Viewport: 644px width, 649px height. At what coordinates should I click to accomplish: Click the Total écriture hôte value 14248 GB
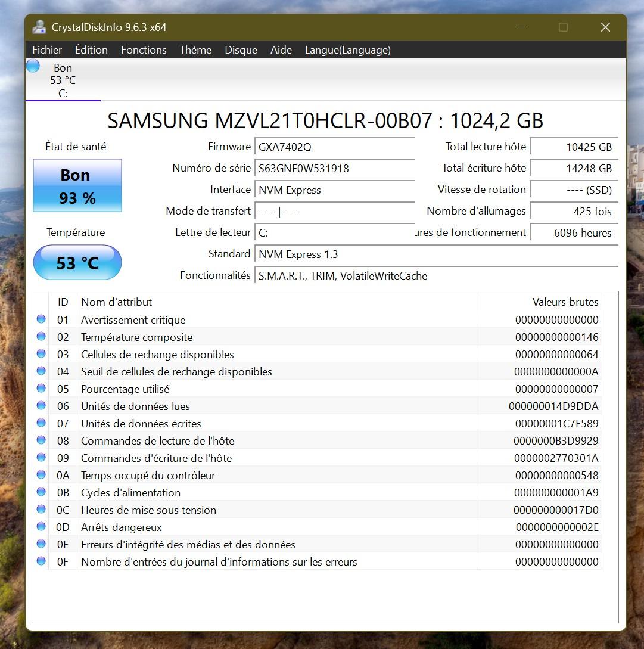[x=574, y=169]
